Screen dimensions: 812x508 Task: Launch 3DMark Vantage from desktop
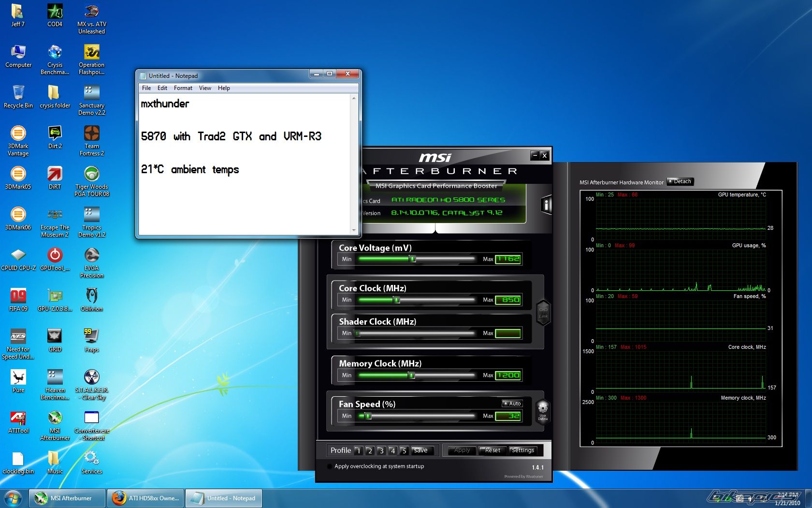pos(18,134)
